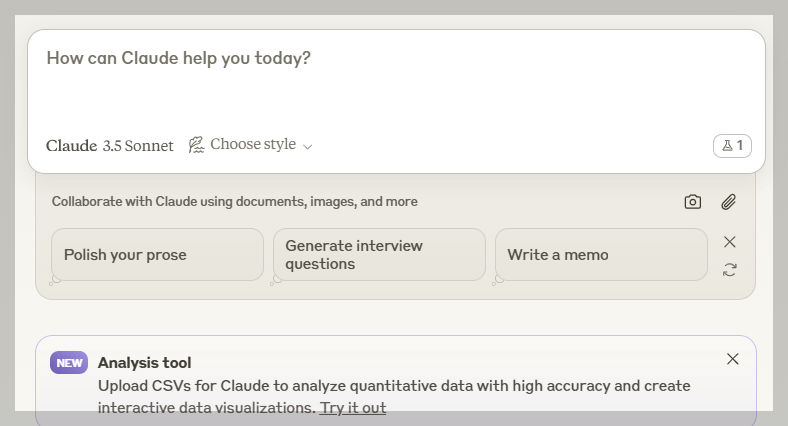Click the Upload CSVs description text
The width and height of the screenshot is (788, 426).
(x=394, y=386)
